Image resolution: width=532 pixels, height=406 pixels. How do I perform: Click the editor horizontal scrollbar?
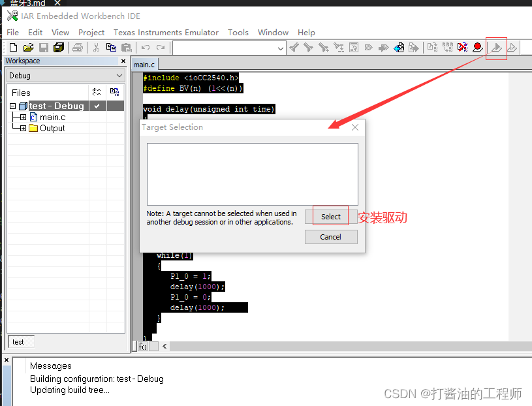pyautogui.click(x=351, y=347)
